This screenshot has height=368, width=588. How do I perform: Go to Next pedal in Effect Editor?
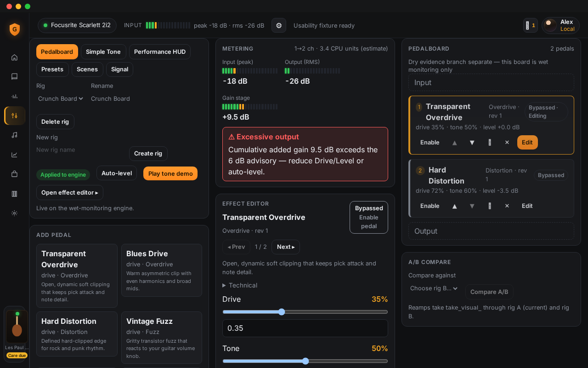[x=286, y=247]
